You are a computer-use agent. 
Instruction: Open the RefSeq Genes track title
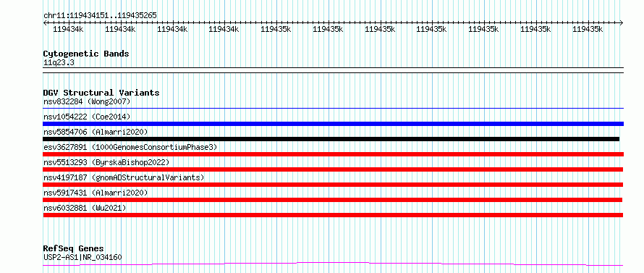[x=73, y=248]
